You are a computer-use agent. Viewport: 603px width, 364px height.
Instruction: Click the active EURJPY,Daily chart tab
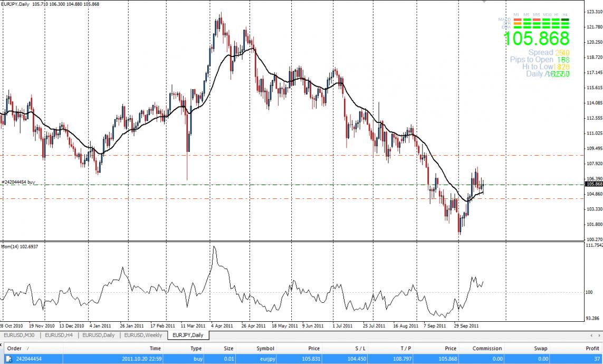[x=188, y=335]
